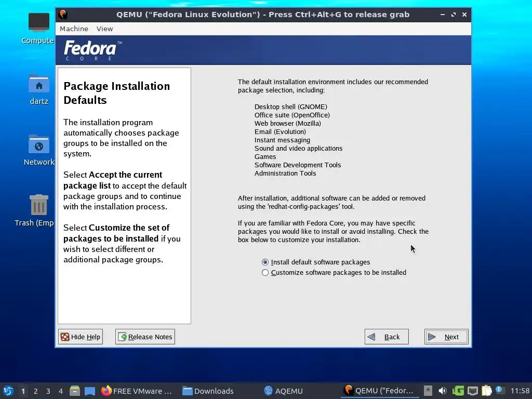Open the Network desktop icon
Image resolution: width=532 pixels, height=399 pixels.
pos(38,150)
